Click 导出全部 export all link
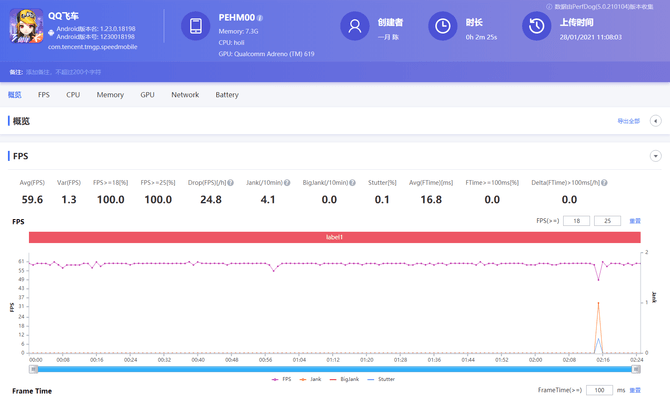The height and width of the screenshot is (396, 670). 629,121
